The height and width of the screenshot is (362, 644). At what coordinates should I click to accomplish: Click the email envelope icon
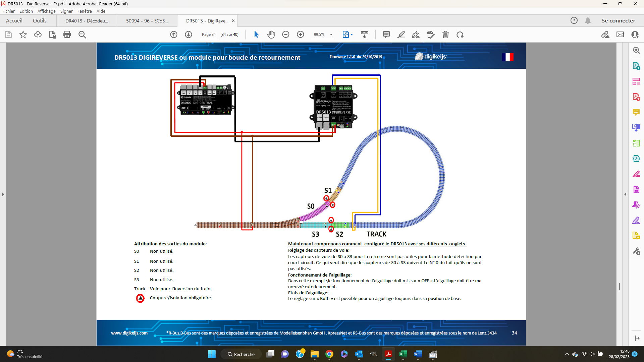(620, 35)
